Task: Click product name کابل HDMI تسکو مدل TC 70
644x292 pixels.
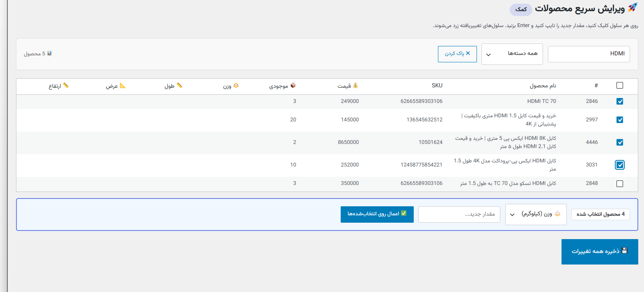Action: pos(508,183)
